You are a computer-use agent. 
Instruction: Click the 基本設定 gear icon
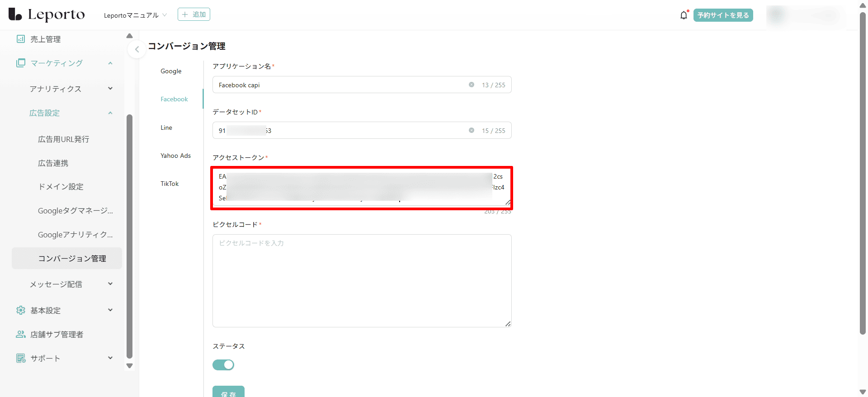pyautogui.click(x=21, y=311)
